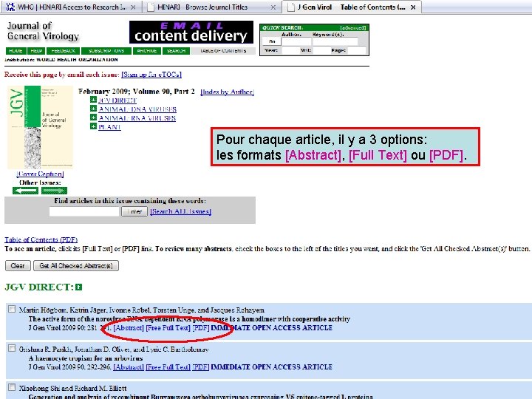Click the Quick Search Page field
Image resolution: width=532 pixels, height=399 pixels.
point(357,50)
